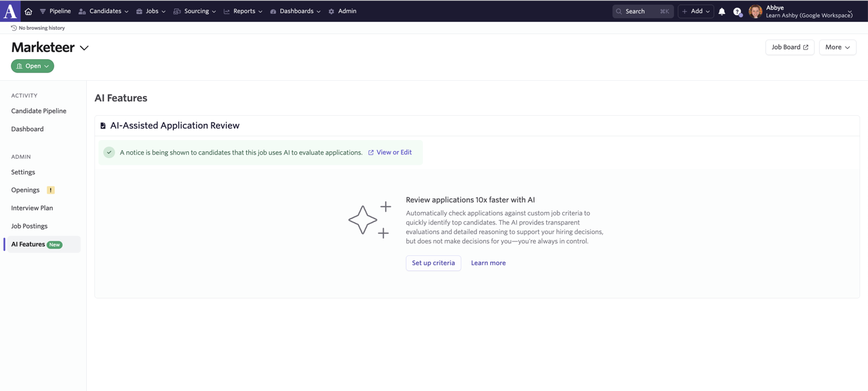Open the Reports menu
The width and height of the screenshot is (868, 391).
(x=243, y=11)
